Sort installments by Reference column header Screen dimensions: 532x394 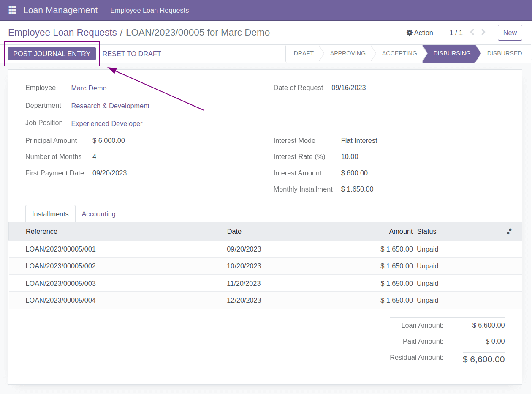[x=41, y=231]
